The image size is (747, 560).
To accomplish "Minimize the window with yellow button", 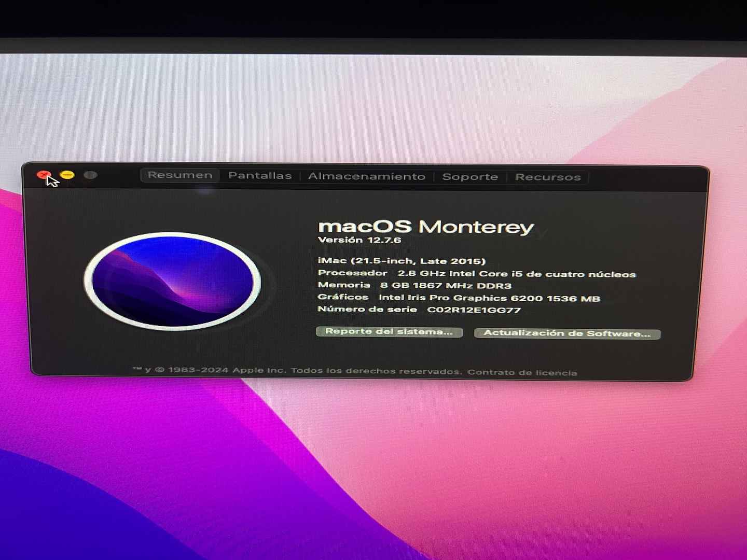I will pos(67,175).
